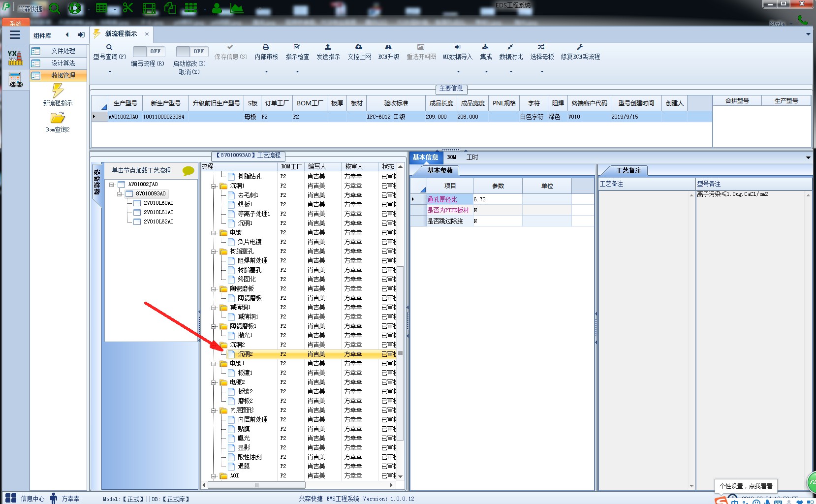The height and width of the screenshot is (504, 816).
Task: Click 数据对比 toolbar icon
Action: [x=510, y=47]
